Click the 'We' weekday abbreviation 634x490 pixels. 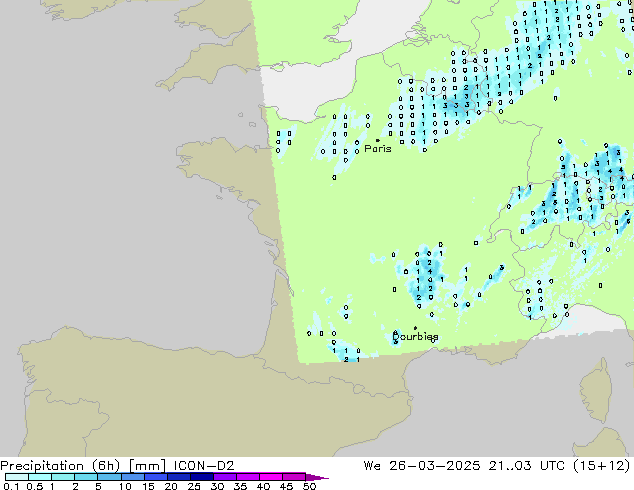tap(372, 466)
